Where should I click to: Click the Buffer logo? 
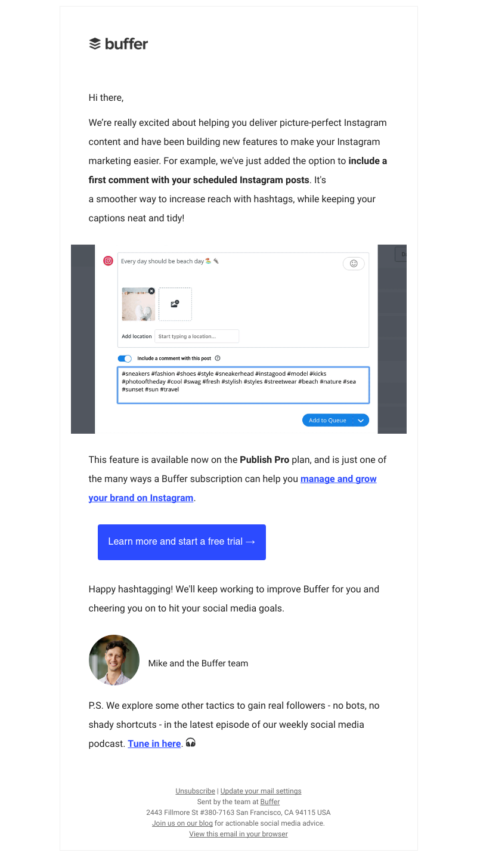[118, 44]
